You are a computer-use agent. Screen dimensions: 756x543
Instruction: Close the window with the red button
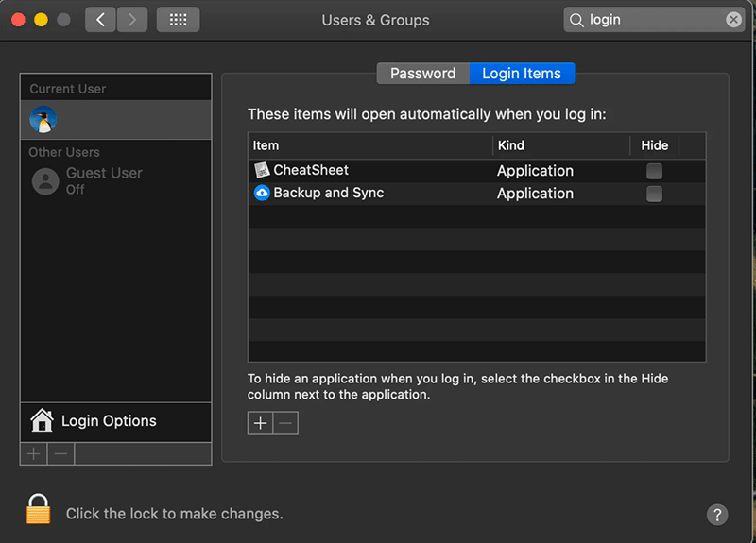coord(18,20)
